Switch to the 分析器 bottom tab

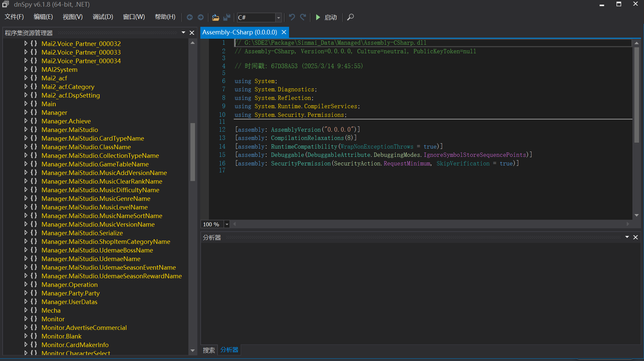(229, 350)
